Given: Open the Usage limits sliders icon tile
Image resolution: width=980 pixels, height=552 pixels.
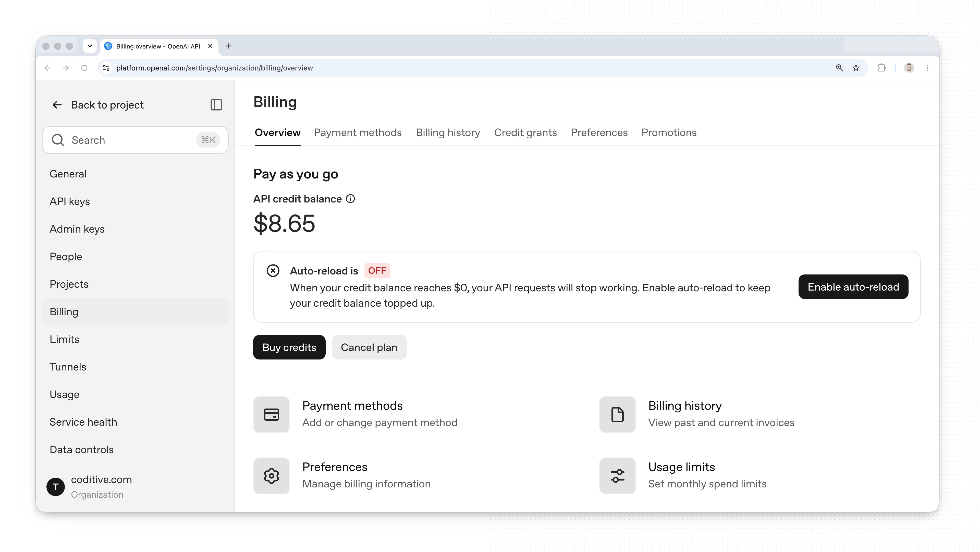Looking at the screenshot, I should click(617, 476).
